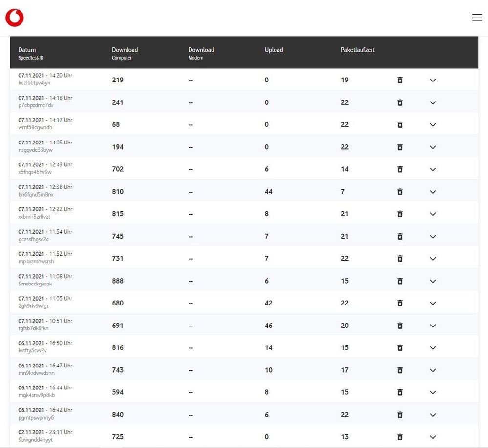The height and width of the screenshot is (448, 488).
Task: Select download value 194
Action: coord(118,147)
